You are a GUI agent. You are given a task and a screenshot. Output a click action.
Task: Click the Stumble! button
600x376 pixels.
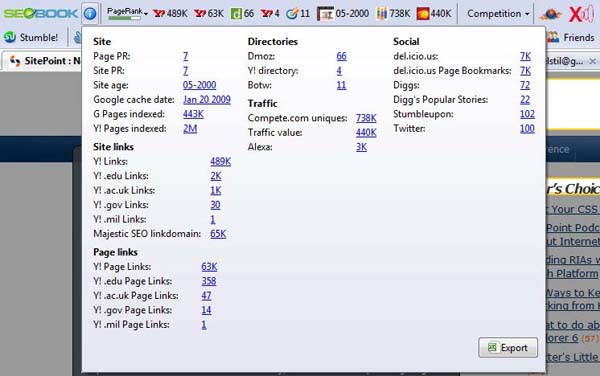[31, 37]
